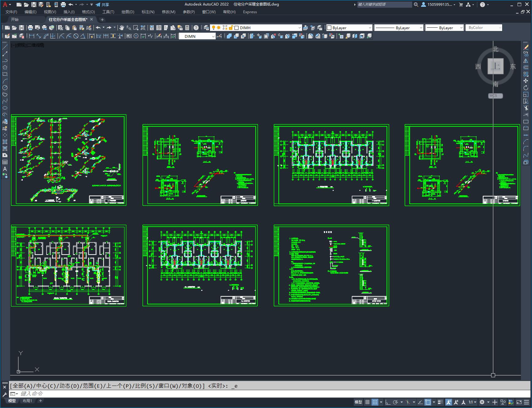Click the QuickCalc calculator icon
The height and width of the screenshot is (408, 532).
point(187,28)
